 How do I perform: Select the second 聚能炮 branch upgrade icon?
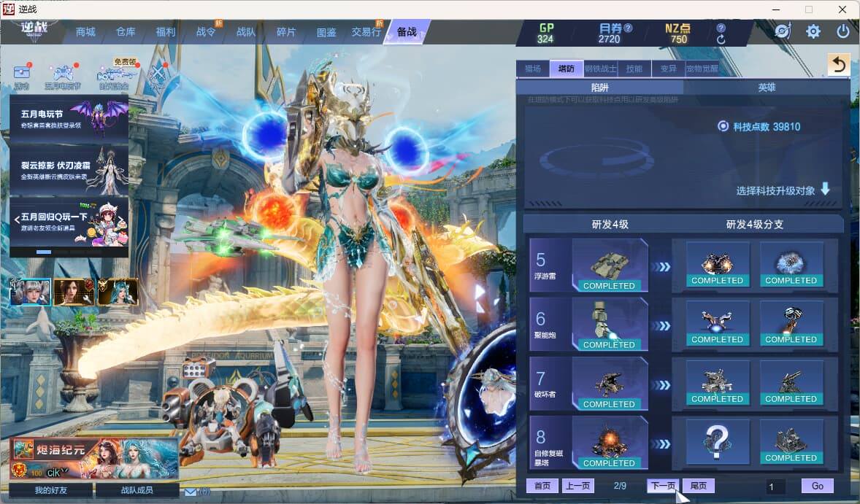(791, 324)
